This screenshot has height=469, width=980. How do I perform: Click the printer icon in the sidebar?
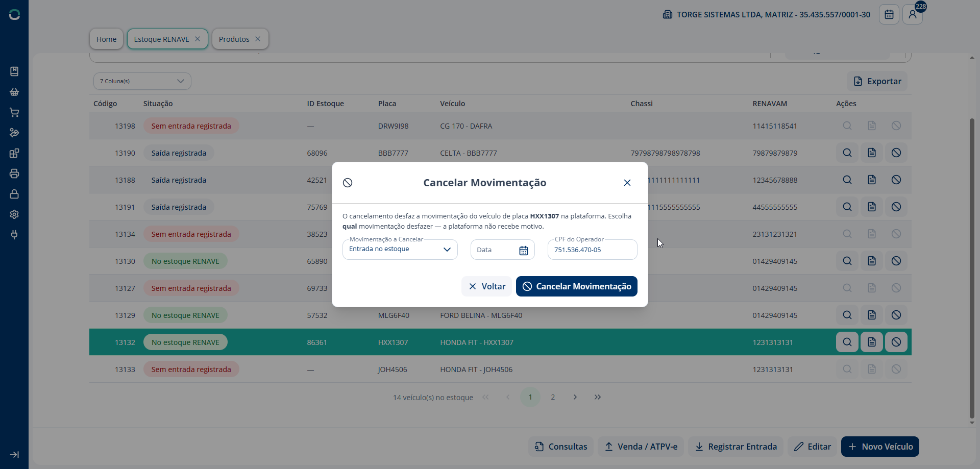14,174
